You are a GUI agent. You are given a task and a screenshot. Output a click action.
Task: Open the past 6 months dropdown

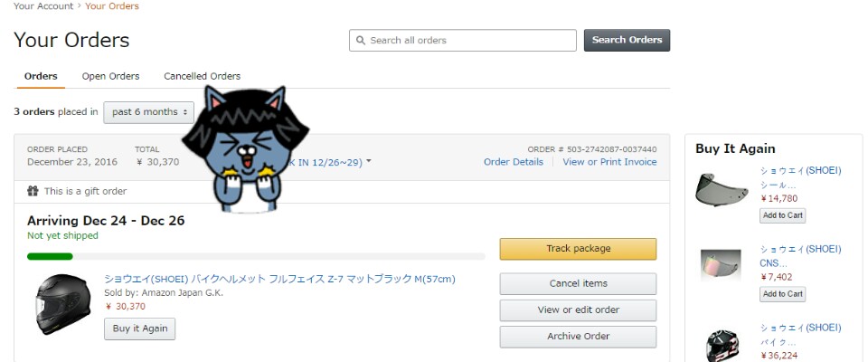[x=149, y=112]
